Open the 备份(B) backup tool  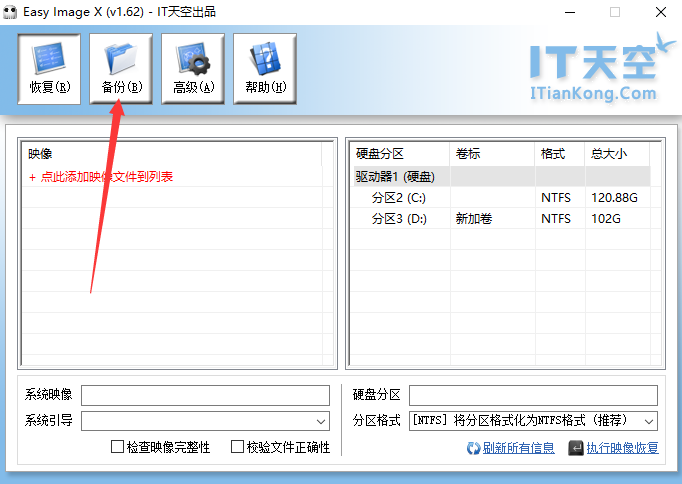click(121, 69)
